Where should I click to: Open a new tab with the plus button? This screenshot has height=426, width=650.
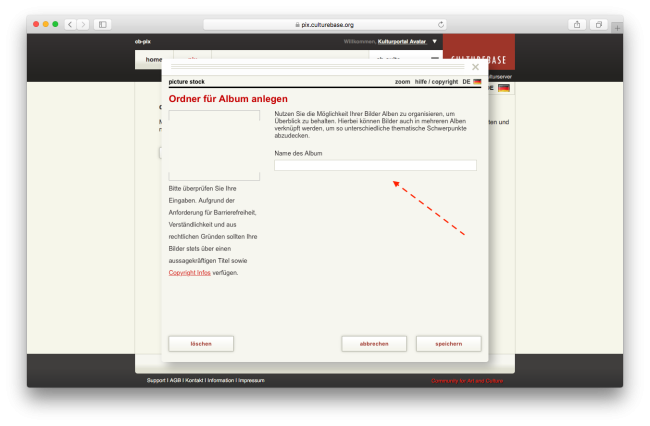coord(616,28)
